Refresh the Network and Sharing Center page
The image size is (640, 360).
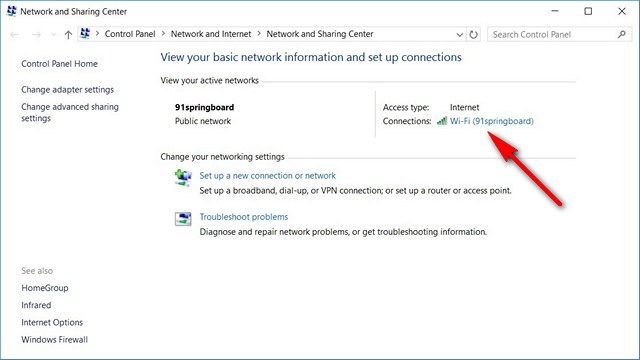click(x=473, y=35)
